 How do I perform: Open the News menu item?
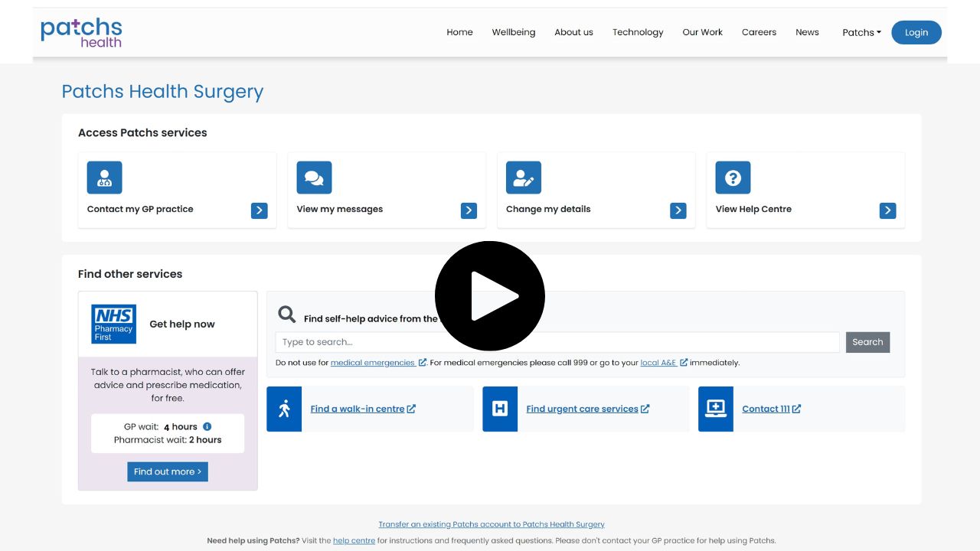807,32
